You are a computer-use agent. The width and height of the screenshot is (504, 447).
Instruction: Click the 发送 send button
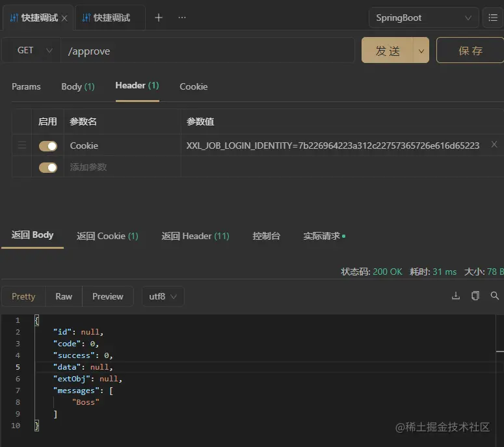[388, 51]
